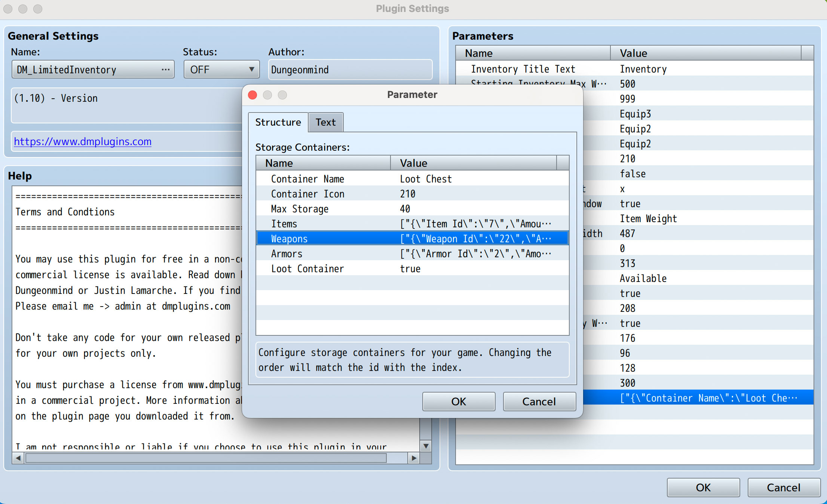Click the Parameters Name column header
This screenshot has height=504, width=827.
point(533,53)
